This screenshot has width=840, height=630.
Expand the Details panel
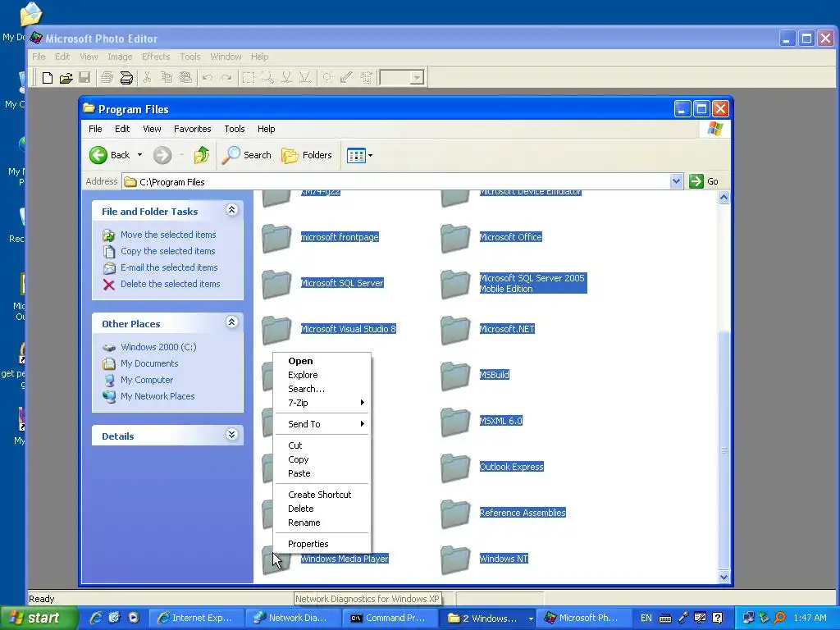tap(231, 435)
